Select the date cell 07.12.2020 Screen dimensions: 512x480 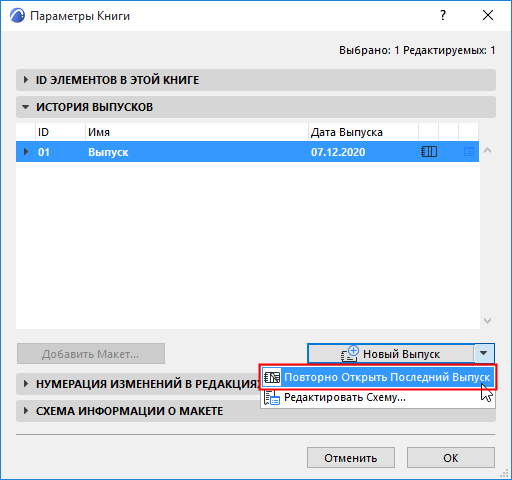338,152
